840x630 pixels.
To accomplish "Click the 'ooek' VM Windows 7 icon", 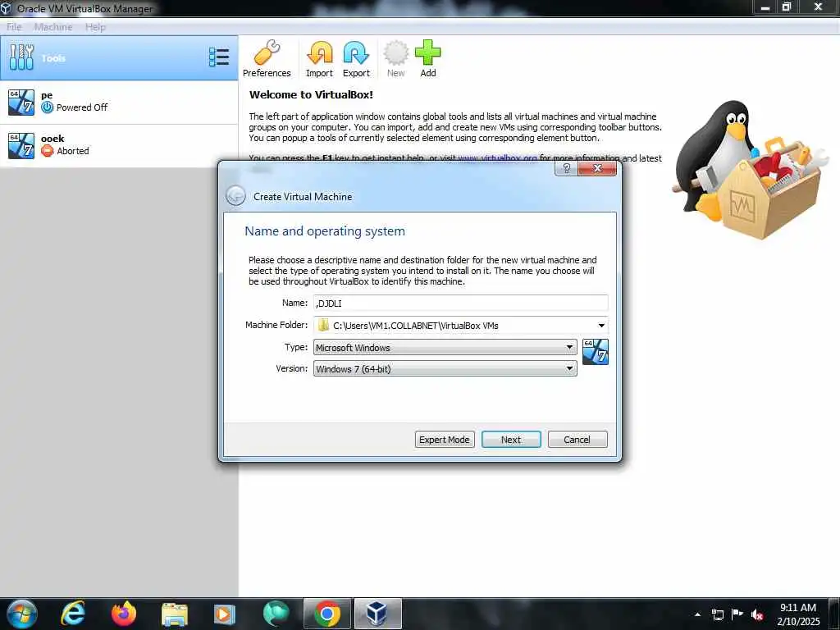I will click(x=21, y=146).
